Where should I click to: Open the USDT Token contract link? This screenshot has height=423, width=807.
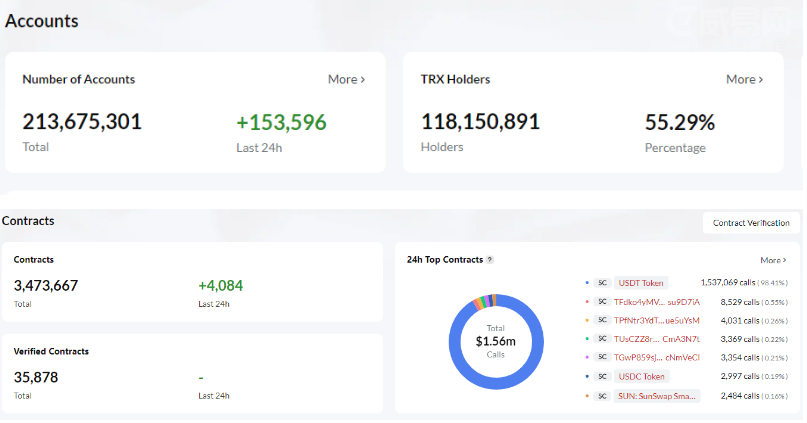click(x=641, y=283)
